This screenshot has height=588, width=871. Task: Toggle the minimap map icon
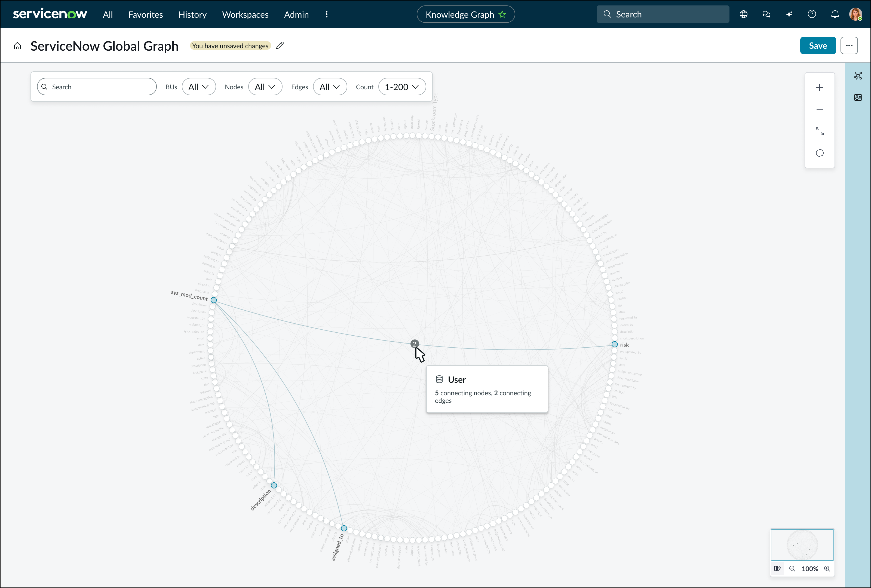[777, 568]
